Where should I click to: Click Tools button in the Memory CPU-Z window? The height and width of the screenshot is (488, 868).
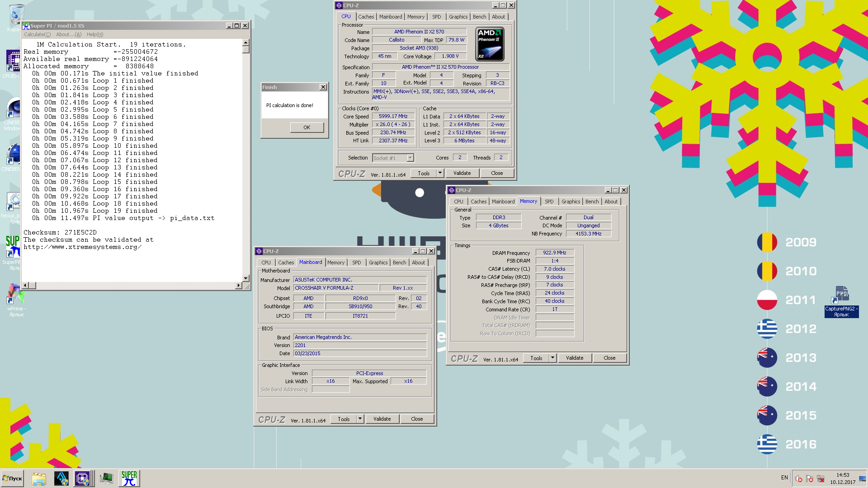(536, 358)
